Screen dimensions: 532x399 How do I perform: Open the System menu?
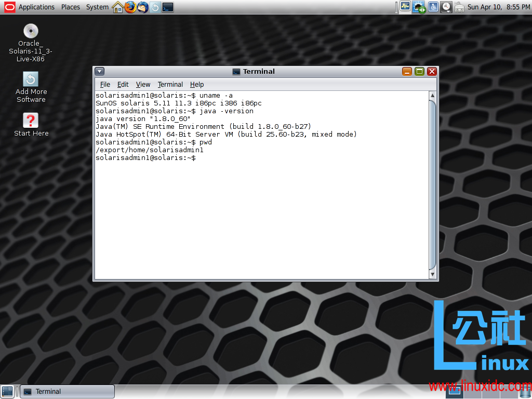[97, 7]
